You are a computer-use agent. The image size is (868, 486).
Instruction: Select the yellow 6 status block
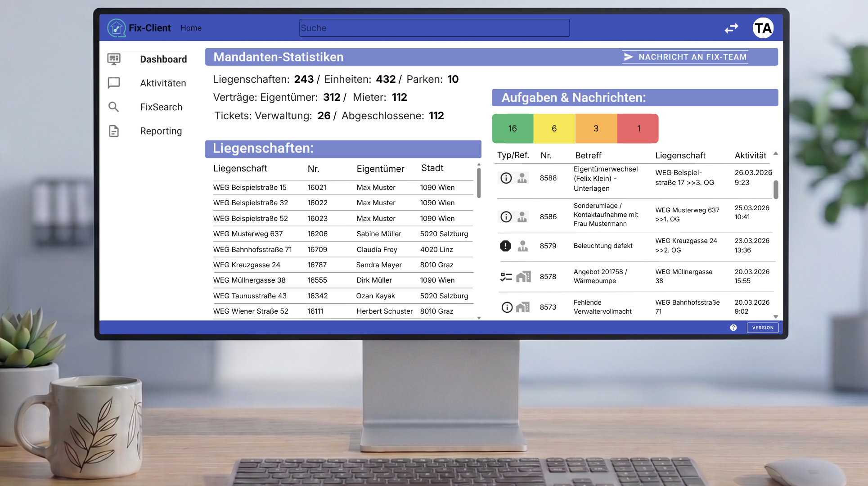(x=554, y=129)
